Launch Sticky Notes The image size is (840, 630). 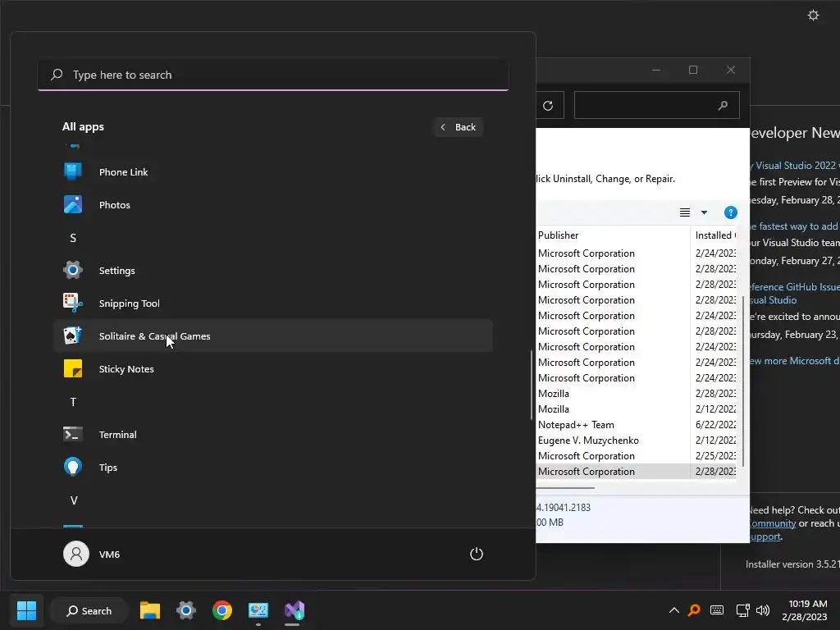click(x=273, y=369)
